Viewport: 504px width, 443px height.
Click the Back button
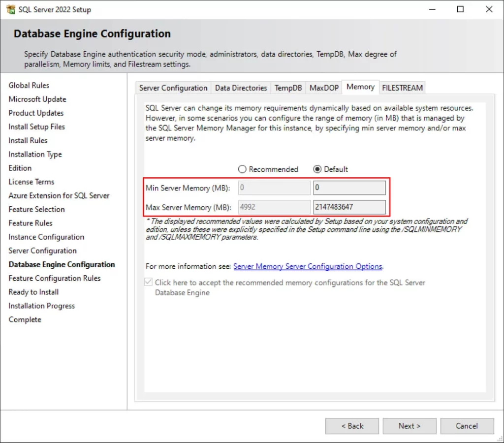point(352,426)
